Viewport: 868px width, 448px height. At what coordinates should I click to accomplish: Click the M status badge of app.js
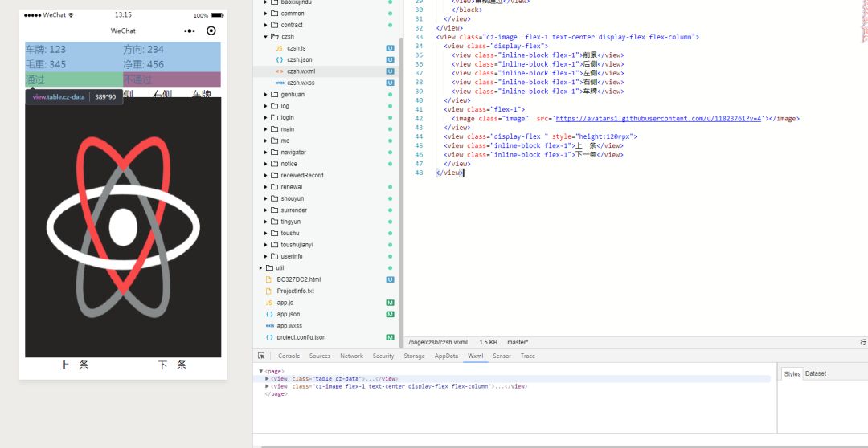(390, 303)
